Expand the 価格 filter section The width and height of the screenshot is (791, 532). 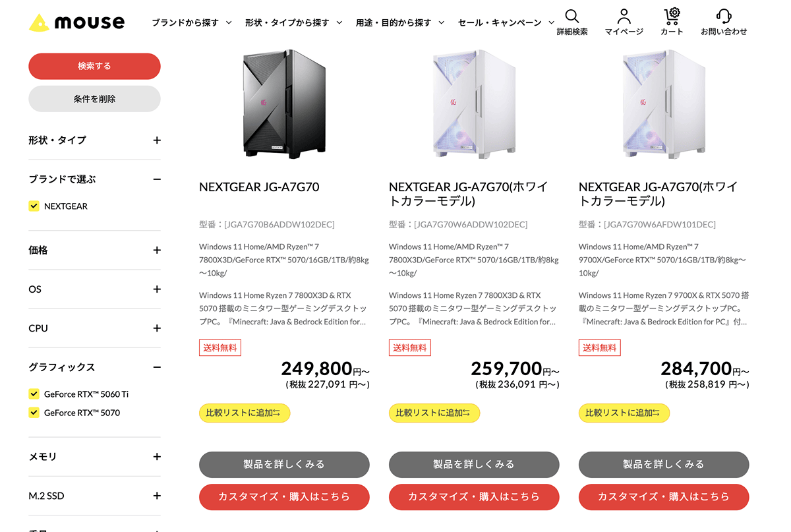pyautogui.click(x=94, y=251)
